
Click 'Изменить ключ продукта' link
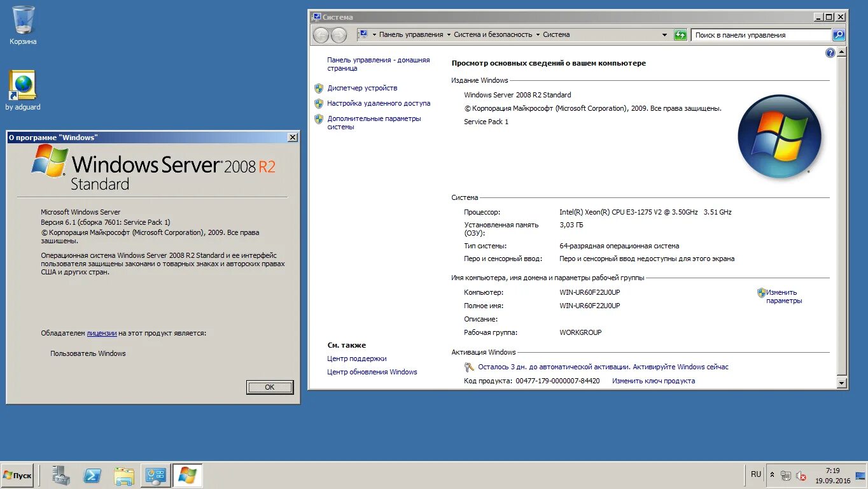(x=654, y=381)
